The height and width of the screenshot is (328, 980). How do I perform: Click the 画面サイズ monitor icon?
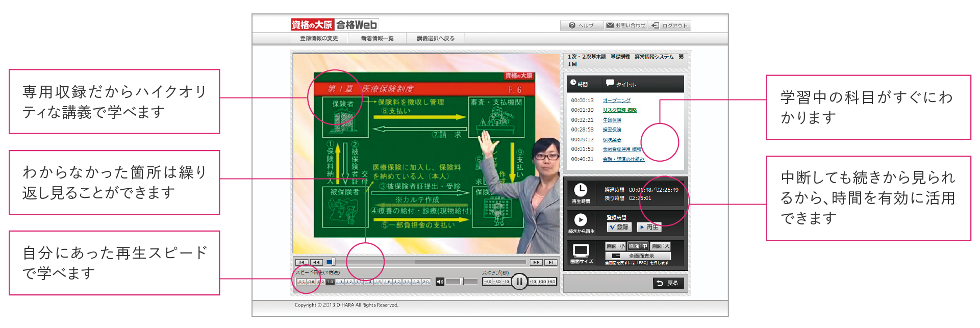(x=581, y=250)
